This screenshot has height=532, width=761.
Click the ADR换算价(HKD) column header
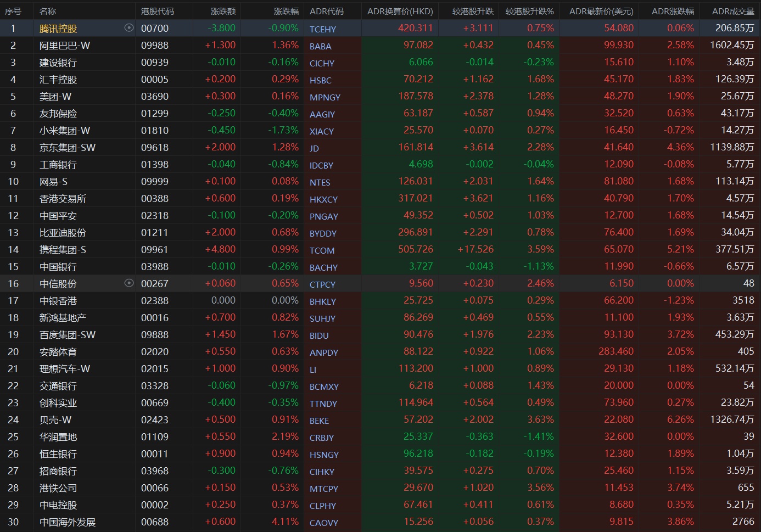point(400,11)
